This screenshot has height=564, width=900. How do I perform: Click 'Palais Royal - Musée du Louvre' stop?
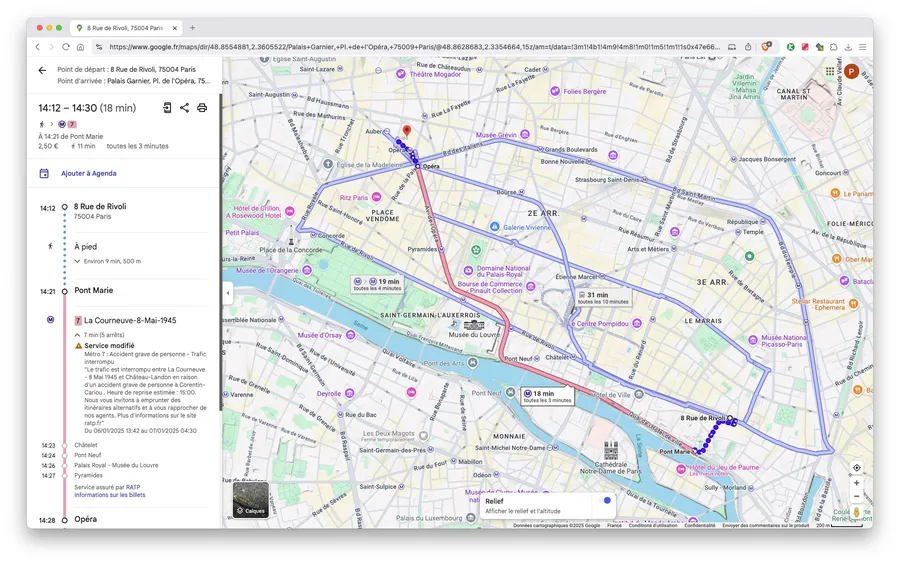click(116, 465)
